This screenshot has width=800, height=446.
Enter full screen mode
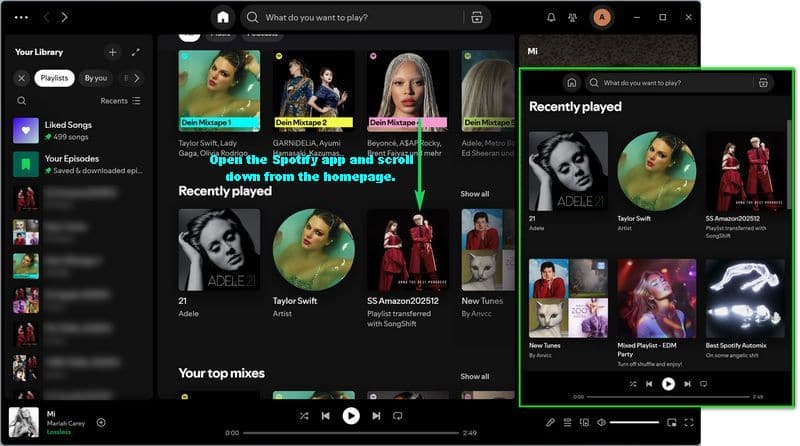(x=689, y=423)
